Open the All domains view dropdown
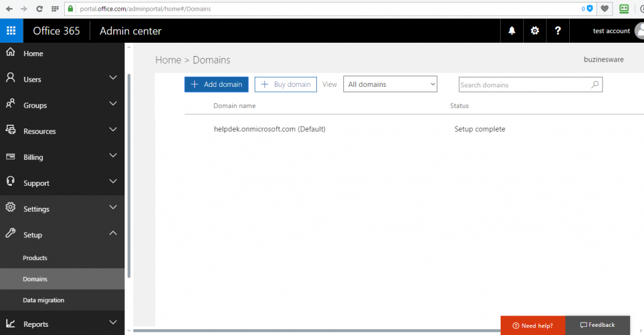Viewport: 644px width, 335px height. tap(390, 84)
